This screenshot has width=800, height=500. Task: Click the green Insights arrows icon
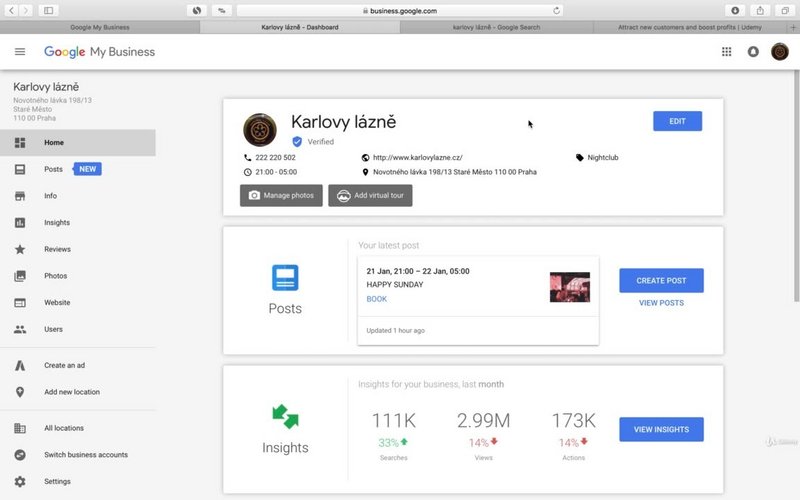(x=285, y=416)
